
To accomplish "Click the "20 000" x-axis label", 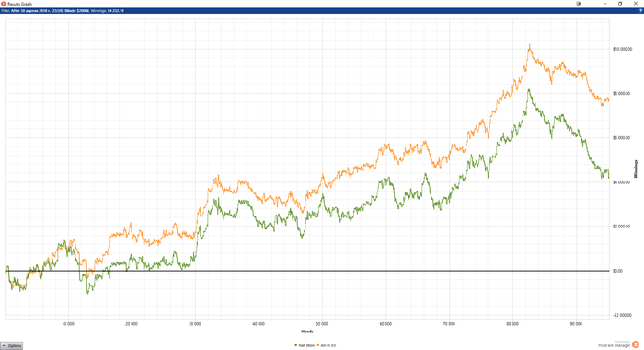I will [132, 324].
